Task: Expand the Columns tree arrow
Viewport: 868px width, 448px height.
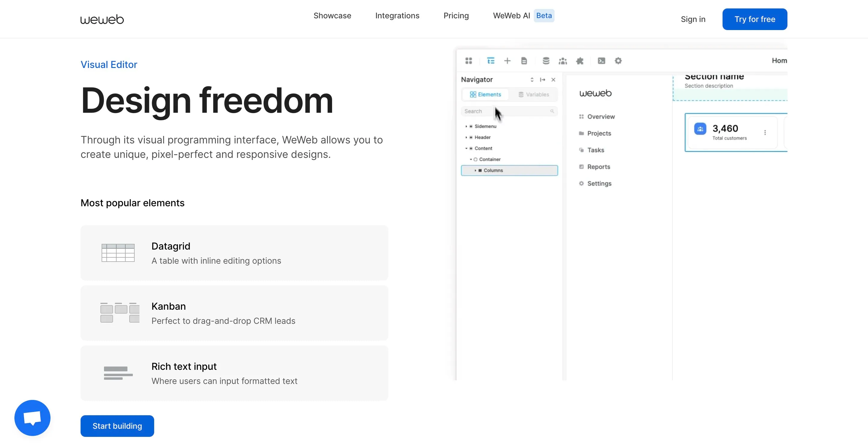Action: coord(475,170)
